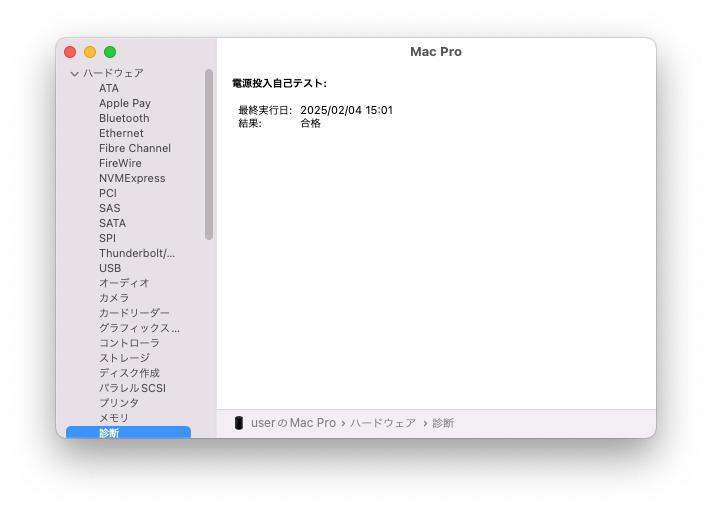Select the highlighted 診断 item

click(129, 432)
